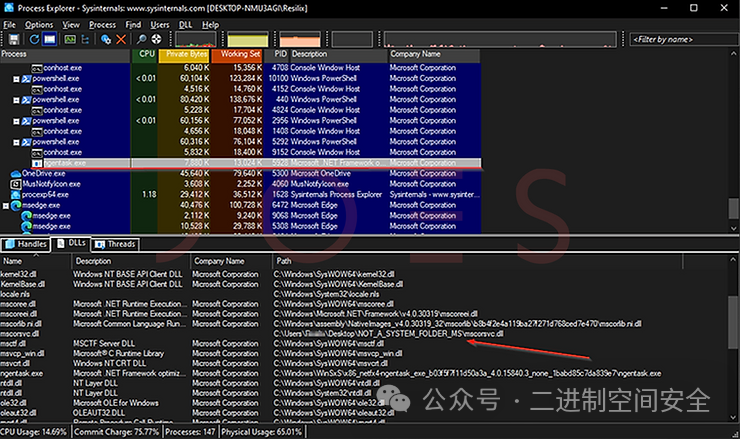740x439 pixels.
Task: Click the red X Kill Process icon
Action: click(x=121, y=39)
